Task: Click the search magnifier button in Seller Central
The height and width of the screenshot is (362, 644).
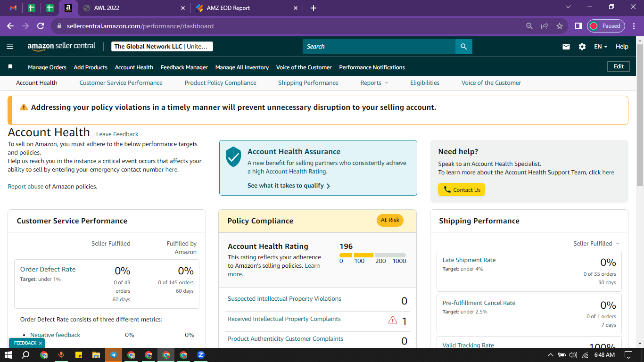Action: [463, 46]
